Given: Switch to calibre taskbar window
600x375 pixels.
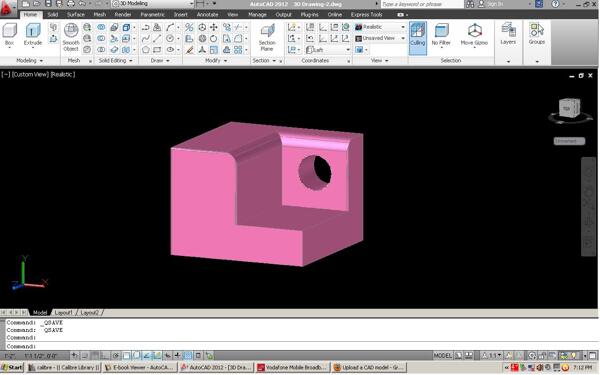Looking at the screenshot, I should click(x=64, y=367).
